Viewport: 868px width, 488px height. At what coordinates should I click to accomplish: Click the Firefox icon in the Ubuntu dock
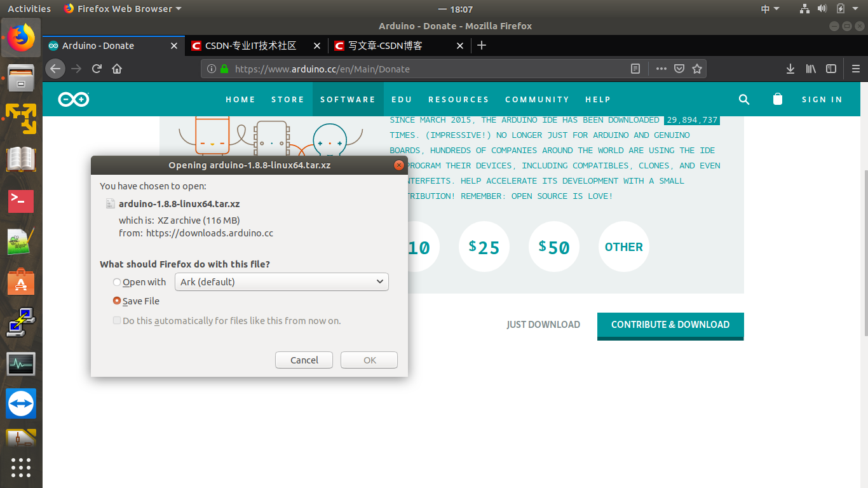21,38
